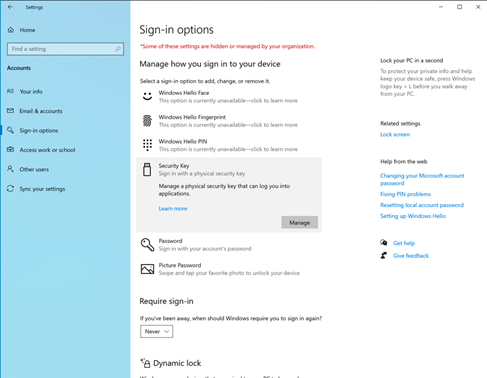Click the Give feedback link

(411, 256)
